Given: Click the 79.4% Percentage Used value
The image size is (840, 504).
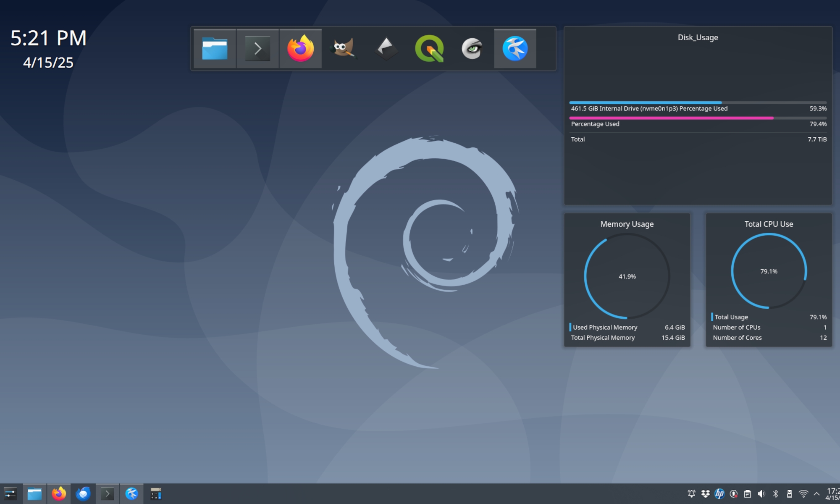Looking at the screenshot, I should tap(818, 124).
